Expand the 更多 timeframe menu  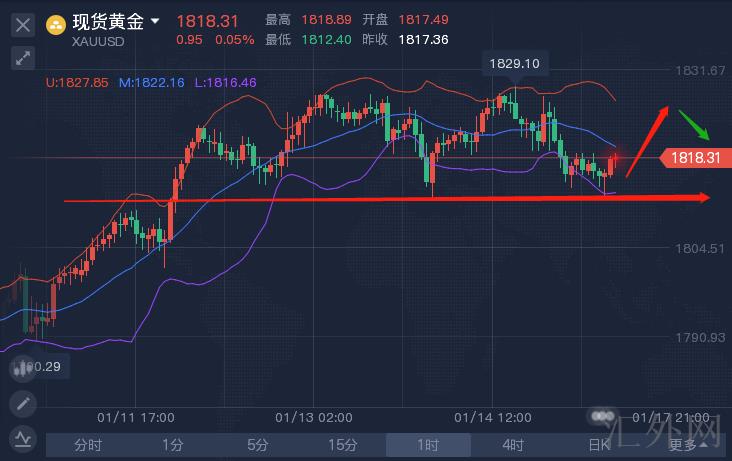click(683, 445)
